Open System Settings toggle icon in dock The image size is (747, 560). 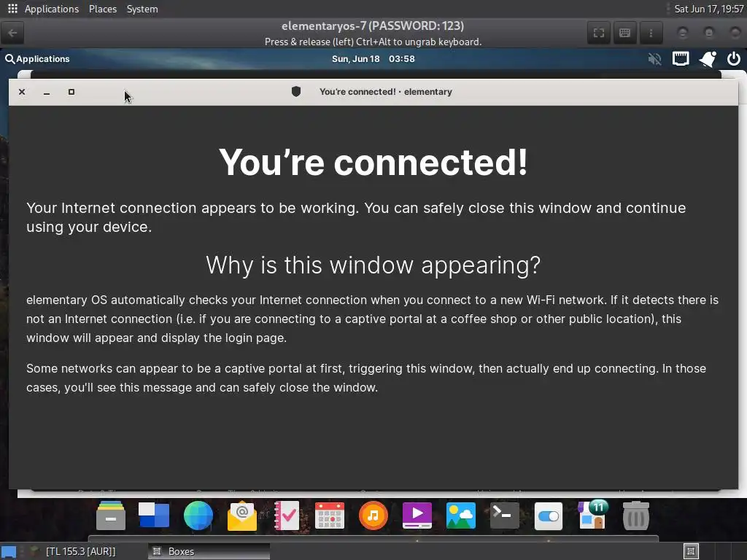[x=549, y=516]
